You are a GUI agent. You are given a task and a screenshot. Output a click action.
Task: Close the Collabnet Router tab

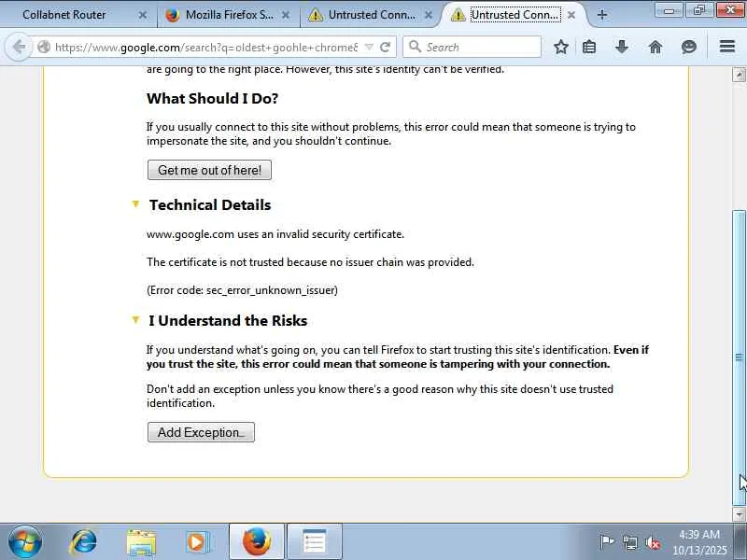pyautogui.click(x=143, y=15)
